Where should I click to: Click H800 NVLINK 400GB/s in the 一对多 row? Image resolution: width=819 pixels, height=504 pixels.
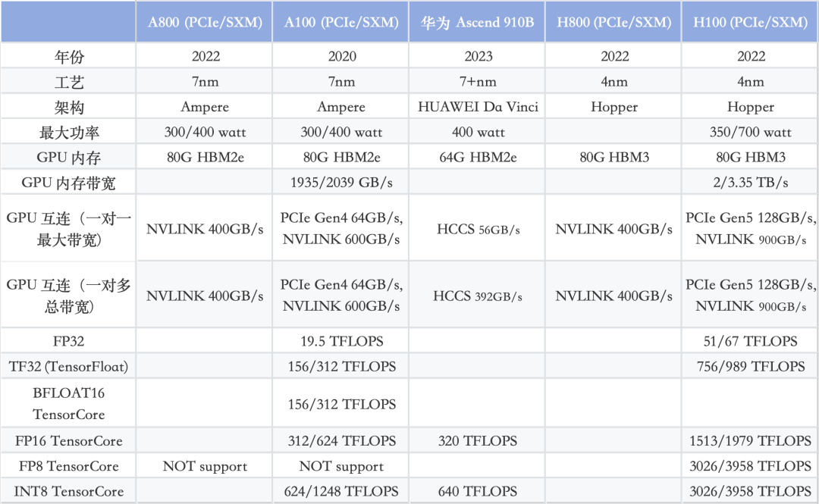(613, 296)
